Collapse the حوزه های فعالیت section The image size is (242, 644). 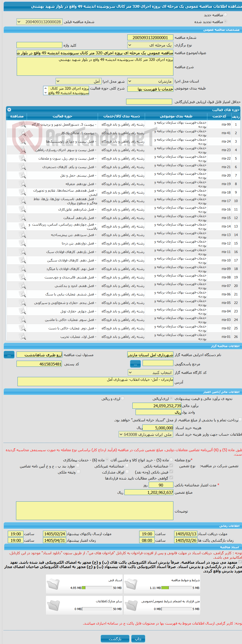(x=9, y=109)
